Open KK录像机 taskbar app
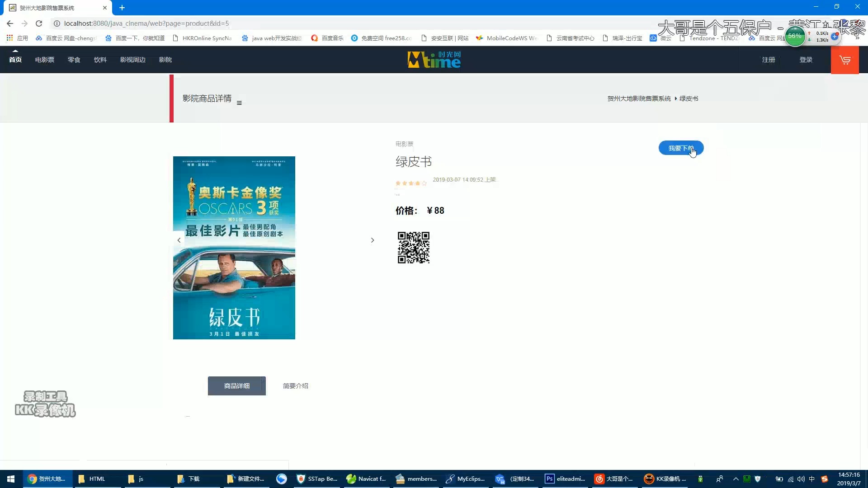The height and width of the screenshot is (488, 868). tap(665, 479)
